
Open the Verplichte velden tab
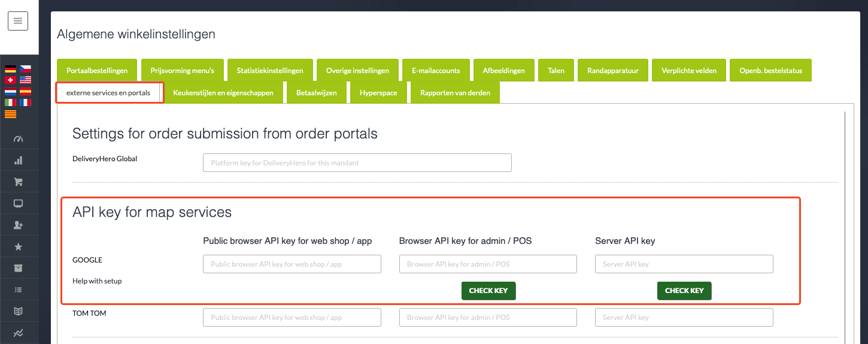pos(689,70)
